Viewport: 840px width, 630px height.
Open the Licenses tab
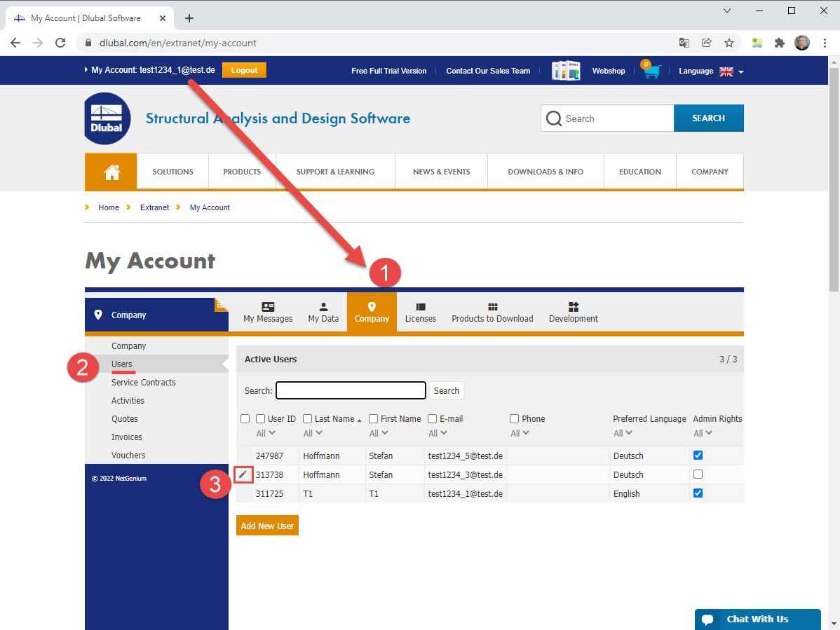[421, 312]
